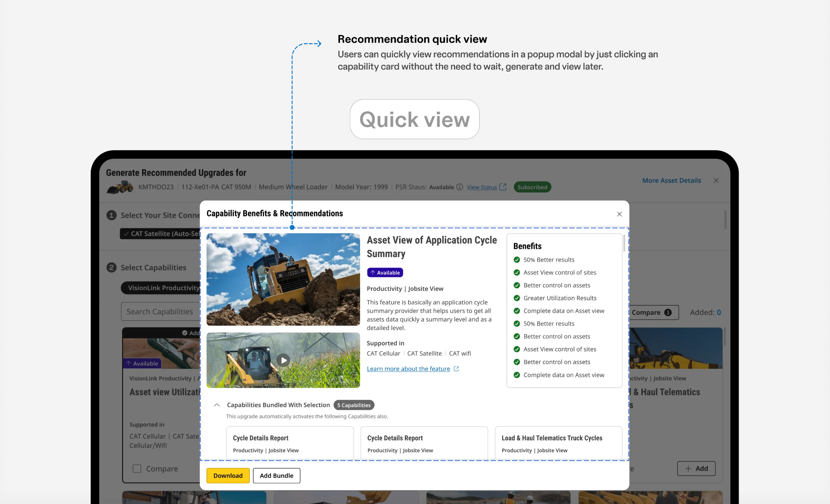This screenshot has width=830, height=504.
Task: Click CAT Cellular in the modal Supported in row
Action: pyautogui.click(x=383, y=353)
